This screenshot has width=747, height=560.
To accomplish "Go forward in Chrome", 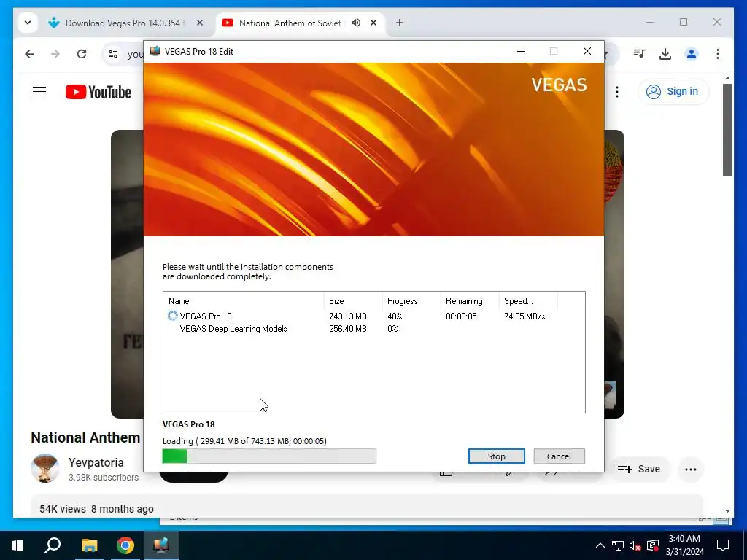I will tap(55, 54).
